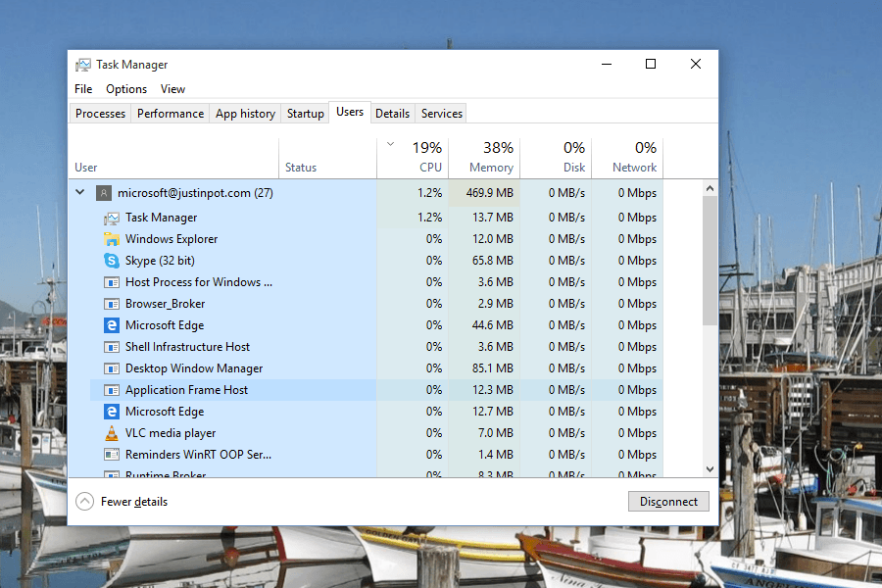The height and width of the screenshot is (588, 882).
Task: Click the Task Manager process row icon
Action: tap(112, 218)
